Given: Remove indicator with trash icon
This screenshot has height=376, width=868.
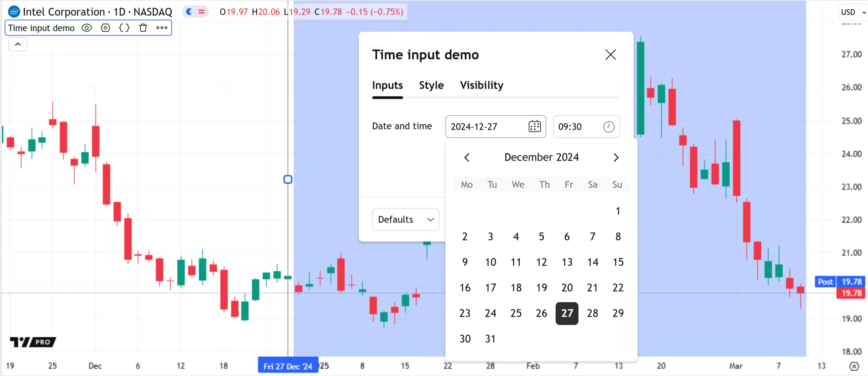Looking at the screenshot, I should 143,28.
